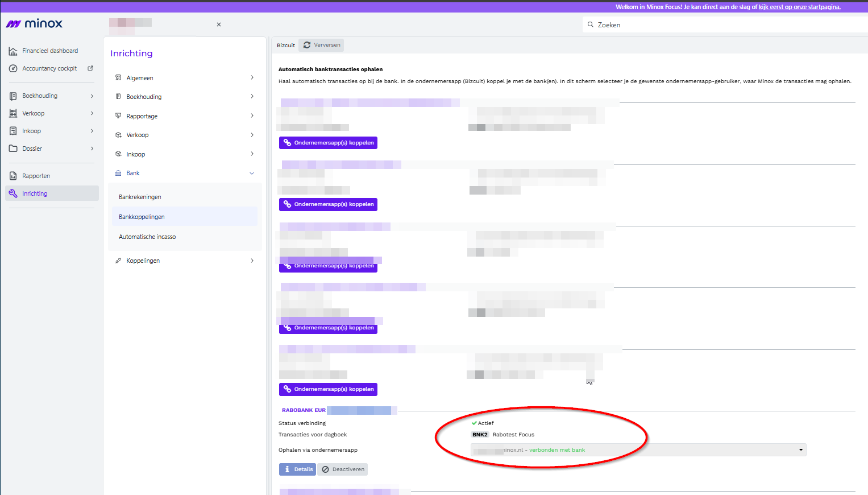This screenshot has height=495, width=868.
Task: Expand the Rapportage section chevron
Action: point(252,115)
